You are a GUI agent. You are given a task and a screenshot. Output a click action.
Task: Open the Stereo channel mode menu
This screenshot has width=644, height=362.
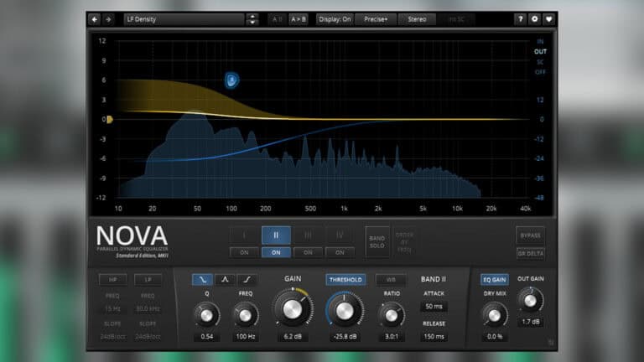(x=417, y=19)
